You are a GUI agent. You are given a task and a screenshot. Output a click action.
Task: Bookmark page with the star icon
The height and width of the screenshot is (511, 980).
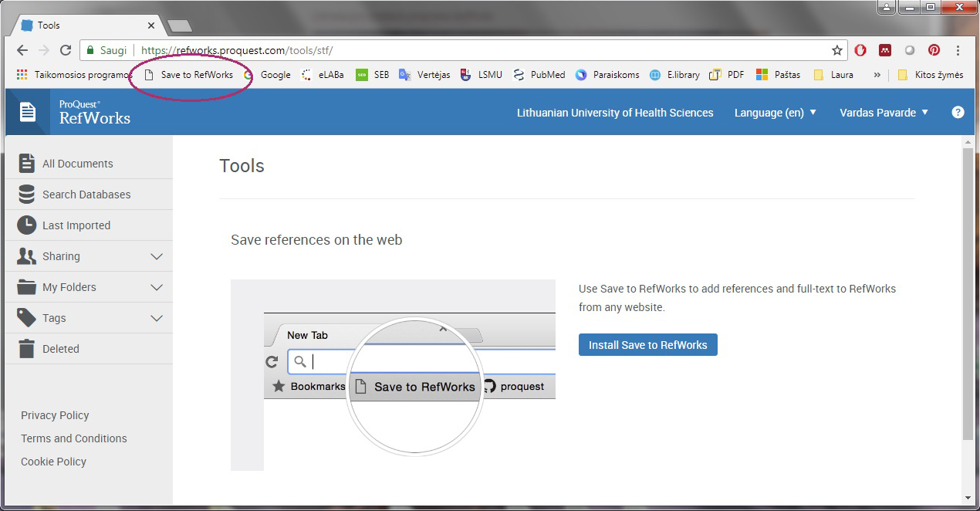pos(836,50)
